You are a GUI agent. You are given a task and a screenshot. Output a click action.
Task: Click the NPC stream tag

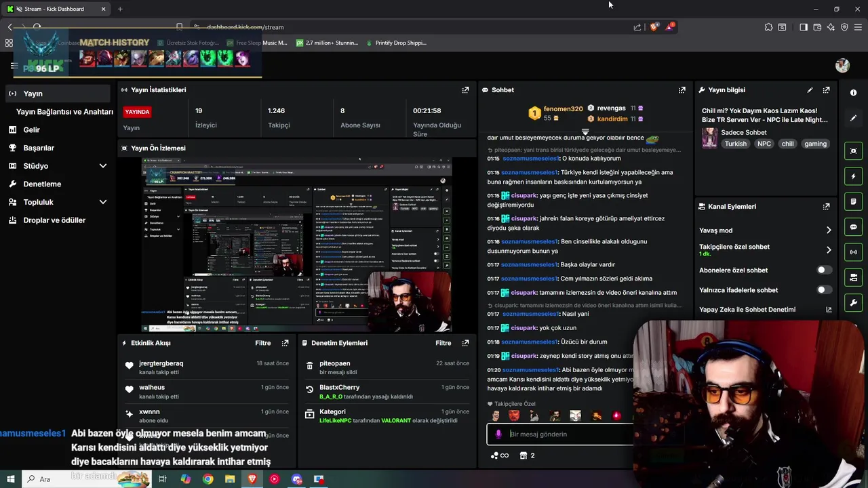point(764,144)
